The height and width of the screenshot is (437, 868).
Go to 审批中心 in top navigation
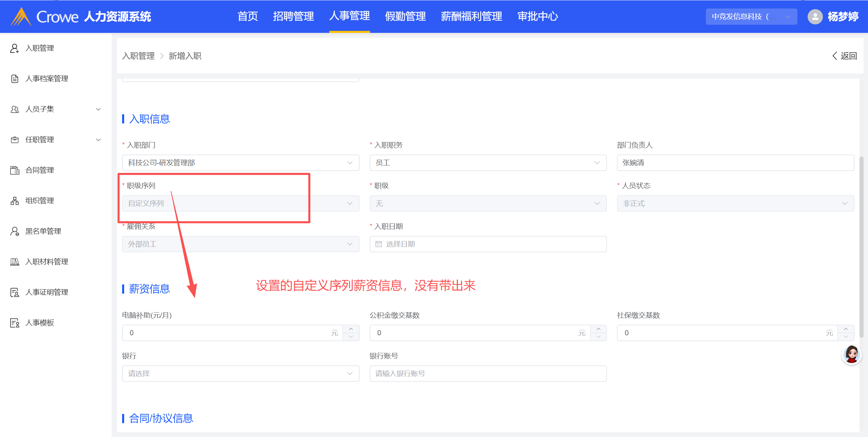tap(537, 16)
